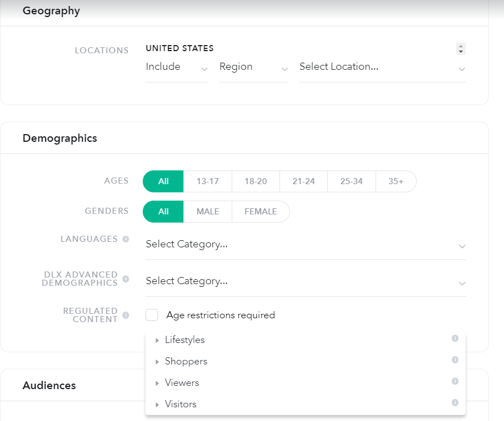Open info icon on Viewers row
The width and height of the screenshot is (504, 421).
pyautogui.click(x=455, y=381)
